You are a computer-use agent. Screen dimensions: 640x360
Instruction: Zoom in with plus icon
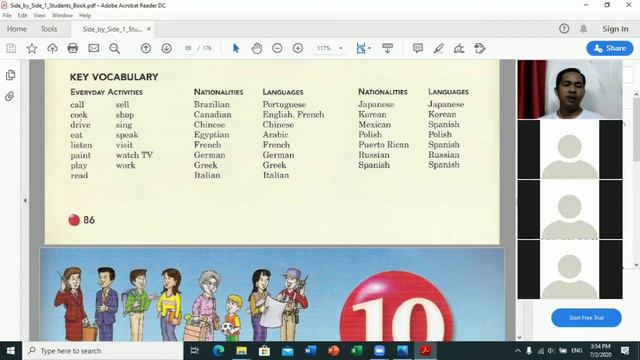point(298,48)
